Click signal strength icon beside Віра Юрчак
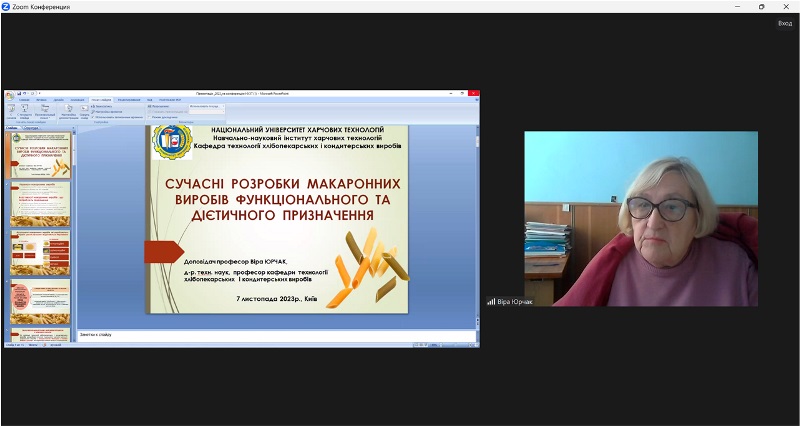 (491, 302)
